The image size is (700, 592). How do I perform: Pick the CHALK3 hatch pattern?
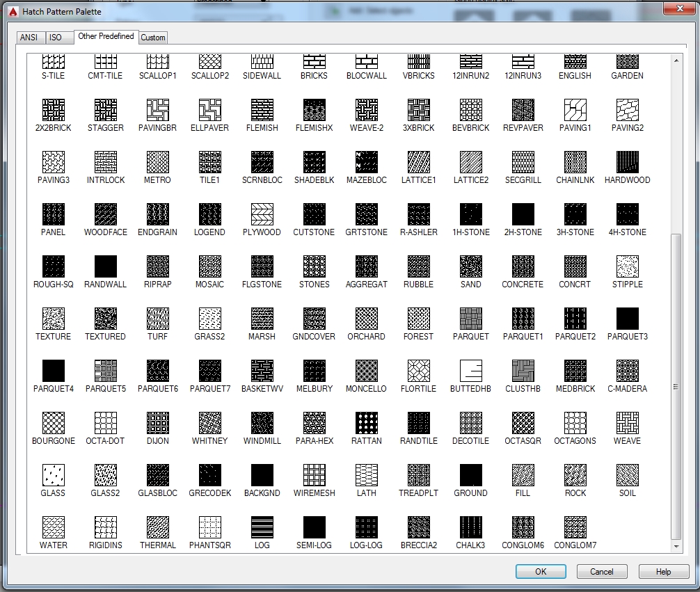(470, 528)
